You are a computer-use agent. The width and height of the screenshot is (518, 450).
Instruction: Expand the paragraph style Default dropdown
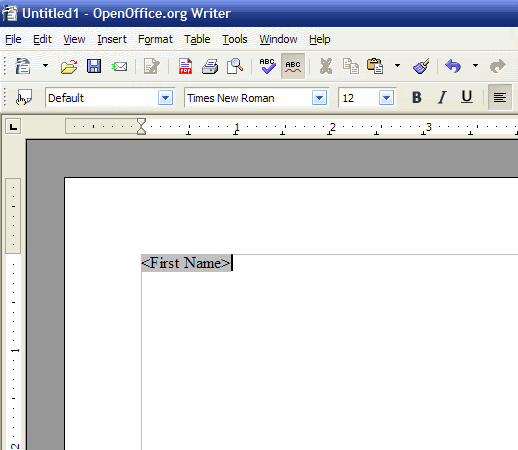click(165, 98)
